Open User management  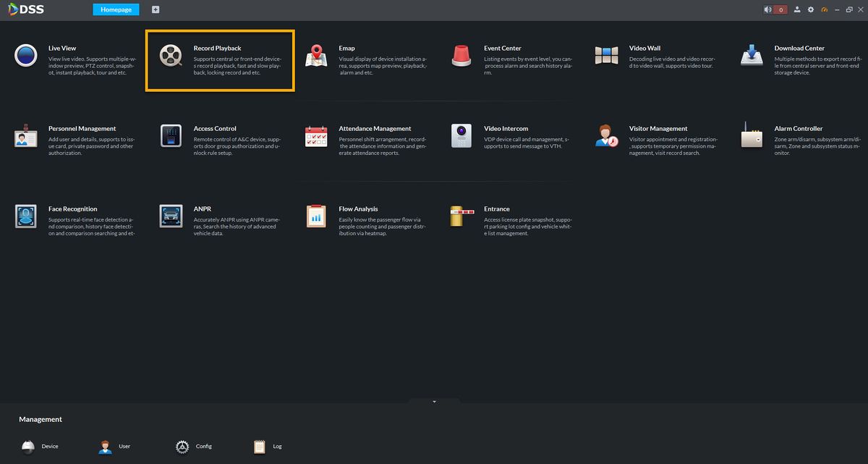pos(116,447)
